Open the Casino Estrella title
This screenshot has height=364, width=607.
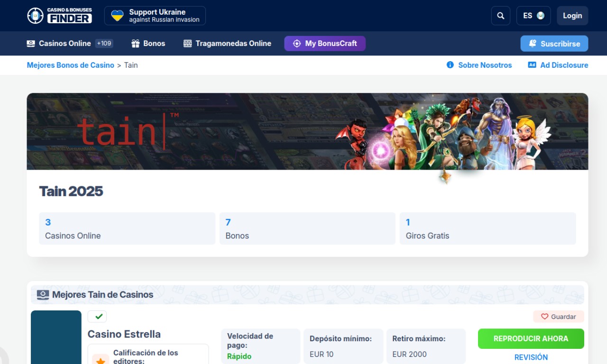(124, 334)
